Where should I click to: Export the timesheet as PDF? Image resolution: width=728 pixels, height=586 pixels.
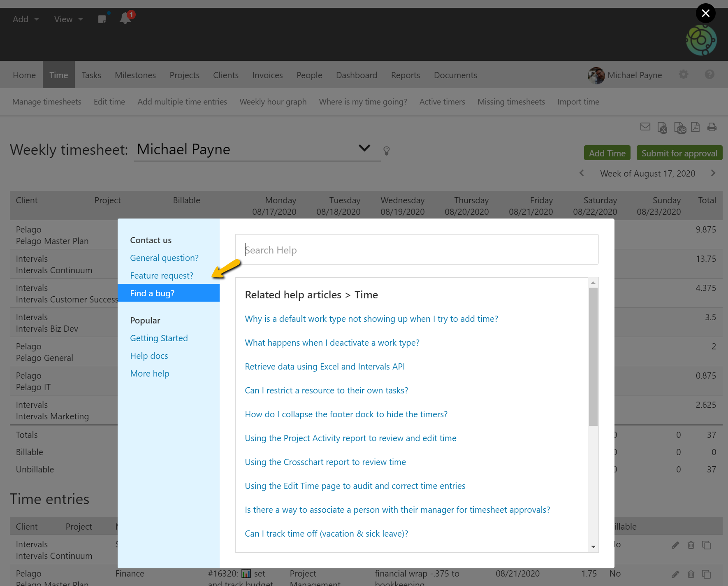click(x=696, y=127)
